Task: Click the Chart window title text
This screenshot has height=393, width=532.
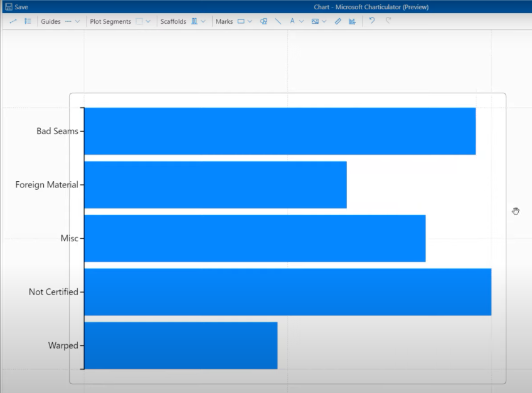Action: [371, 7]
